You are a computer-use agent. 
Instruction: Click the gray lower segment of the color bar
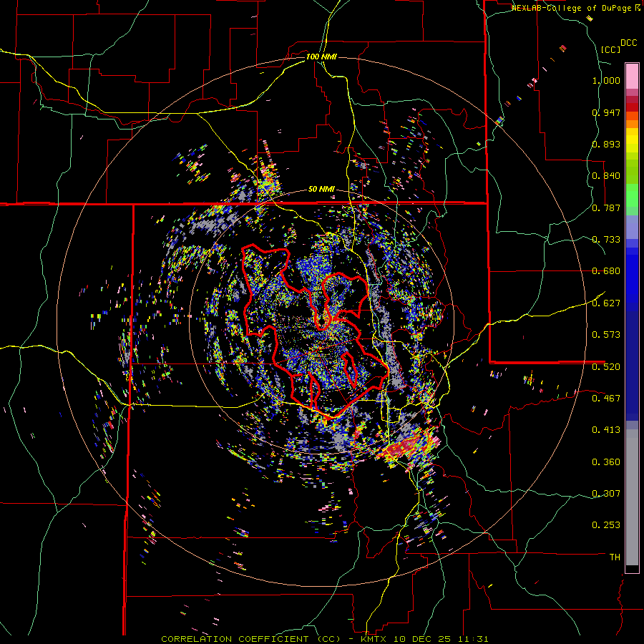tap(632, 497)
